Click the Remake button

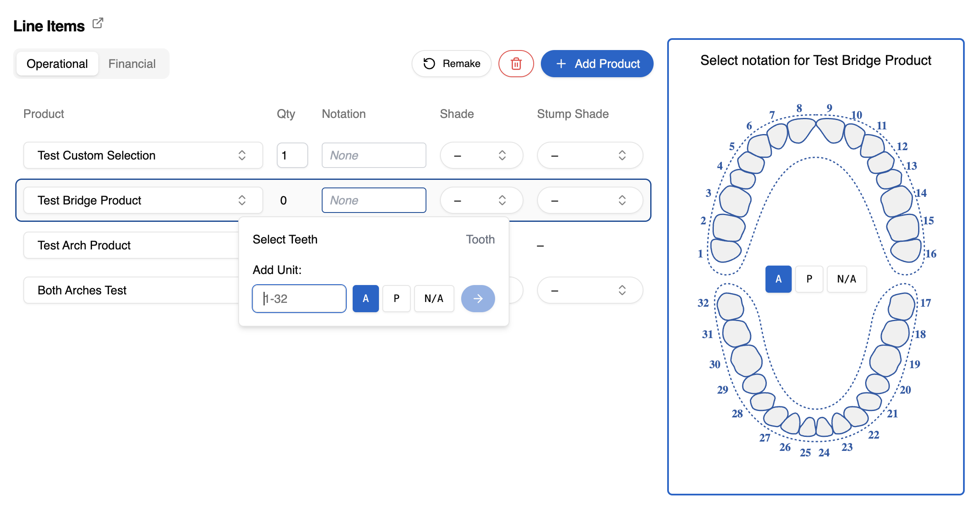click(451, 64)
